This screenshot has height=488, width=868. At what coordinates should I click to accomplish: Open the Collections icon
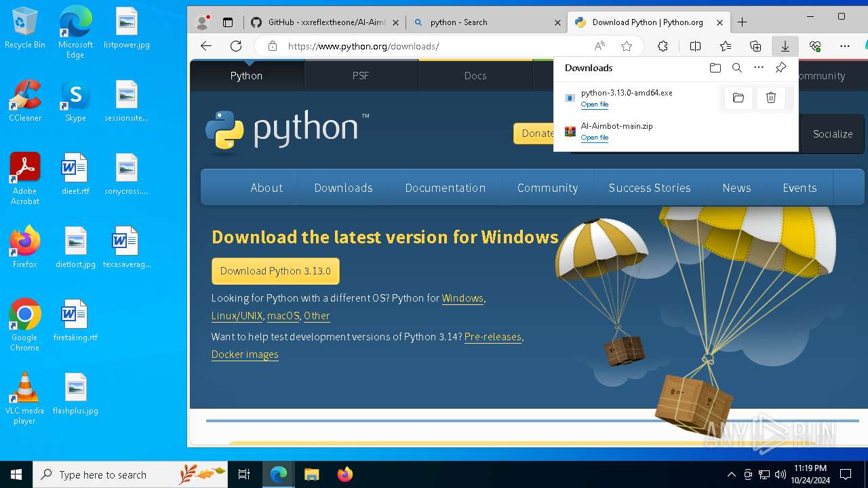[x=755, y=46]
